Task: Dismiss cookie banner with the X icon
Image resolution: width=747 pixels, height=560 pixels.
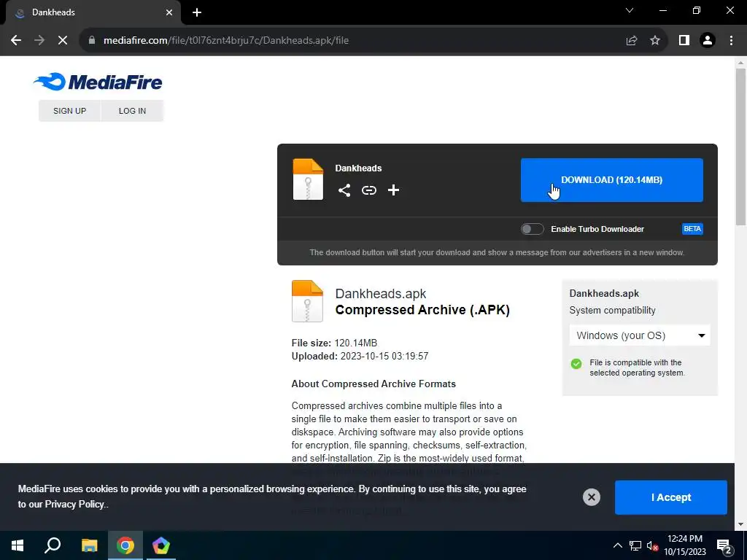Action: point(591,497)
